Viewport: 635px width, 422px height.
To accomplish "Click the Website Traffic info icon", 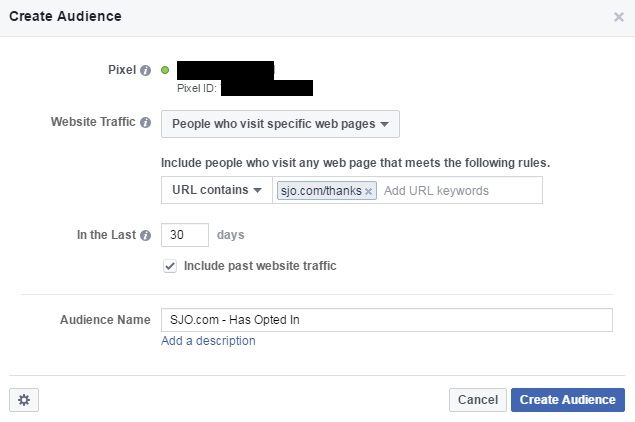I will 145,122.
